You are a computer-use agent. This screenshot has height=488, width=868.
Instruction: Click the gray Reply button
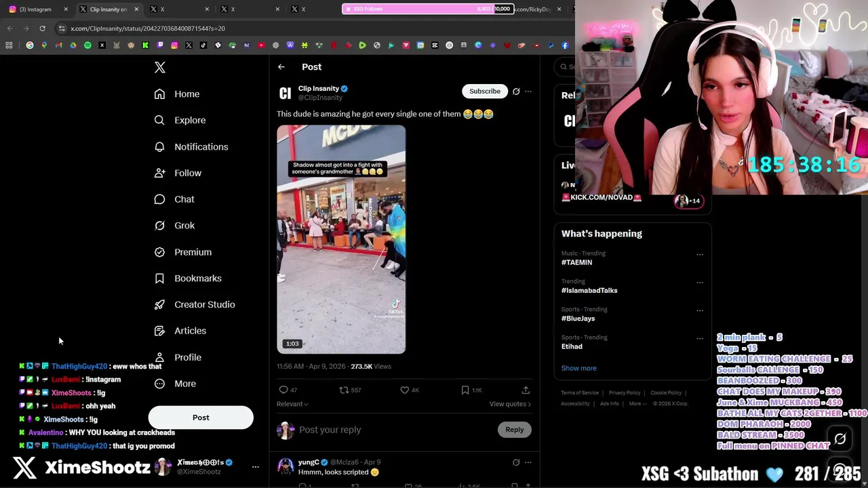tap(515, 430)
